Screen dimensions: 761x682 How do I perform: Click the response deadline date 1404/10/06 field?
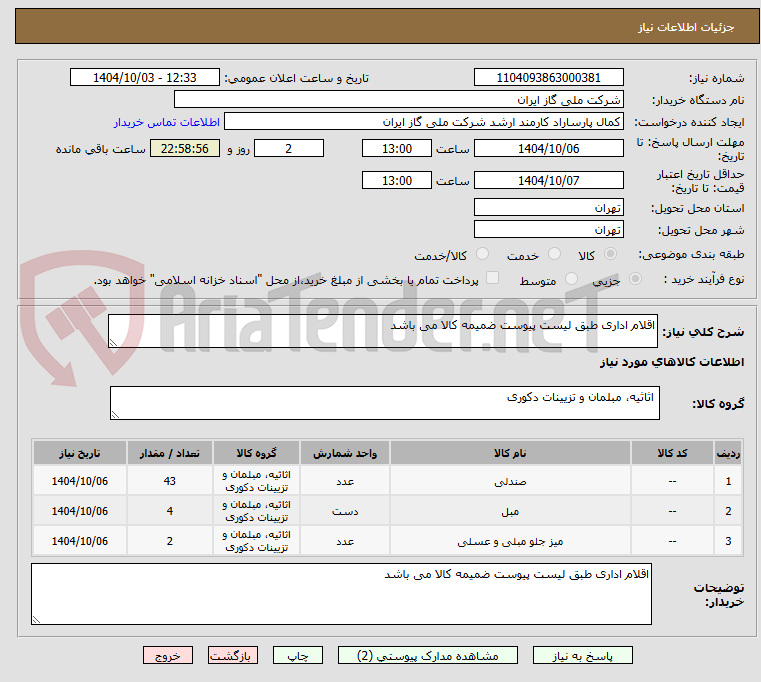(x=548, y=149)
